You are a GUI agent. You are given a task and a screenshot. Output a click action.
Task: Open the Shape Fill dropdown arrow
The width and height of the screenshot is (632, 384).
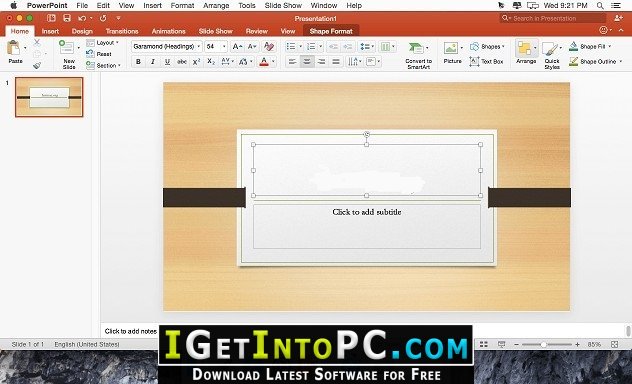coord(609,47)
